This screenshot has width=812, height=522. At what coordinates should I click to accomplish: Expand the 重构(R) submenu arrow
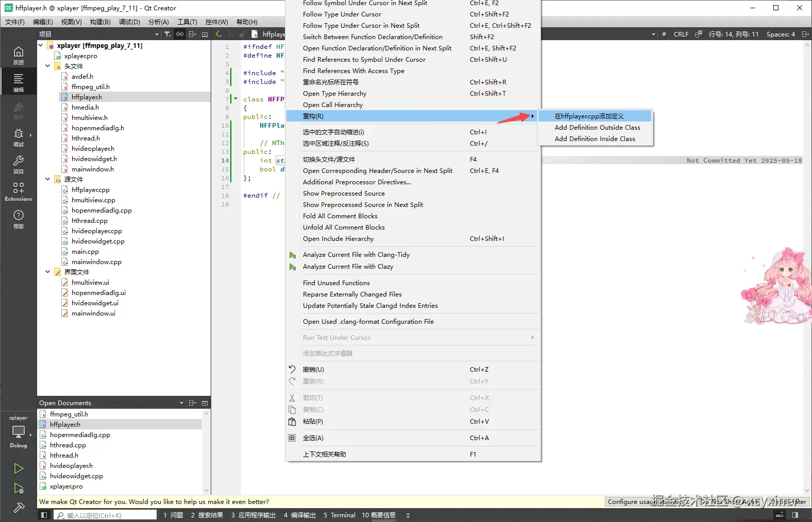pos(532,116)
